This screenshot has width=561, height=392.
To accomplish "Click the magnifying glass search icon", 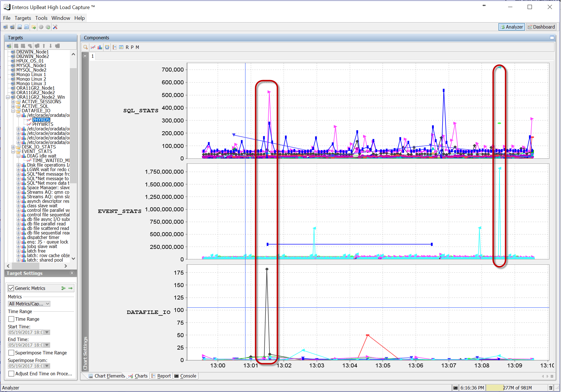I will [85, 47].
